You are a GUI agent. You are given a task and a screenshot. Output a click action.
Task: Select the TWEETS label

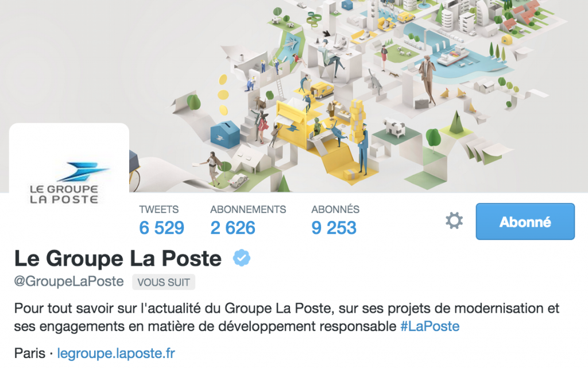tap(158, 209)
